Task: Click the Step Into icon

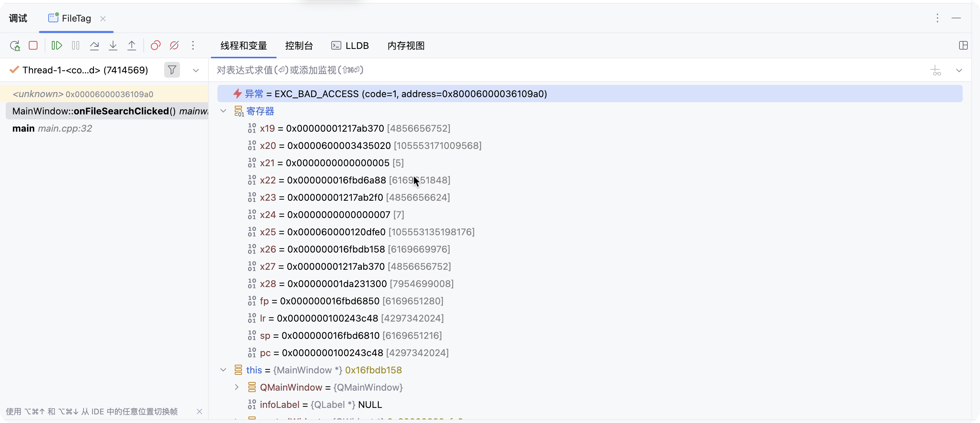Action: [x=113, y=46]
